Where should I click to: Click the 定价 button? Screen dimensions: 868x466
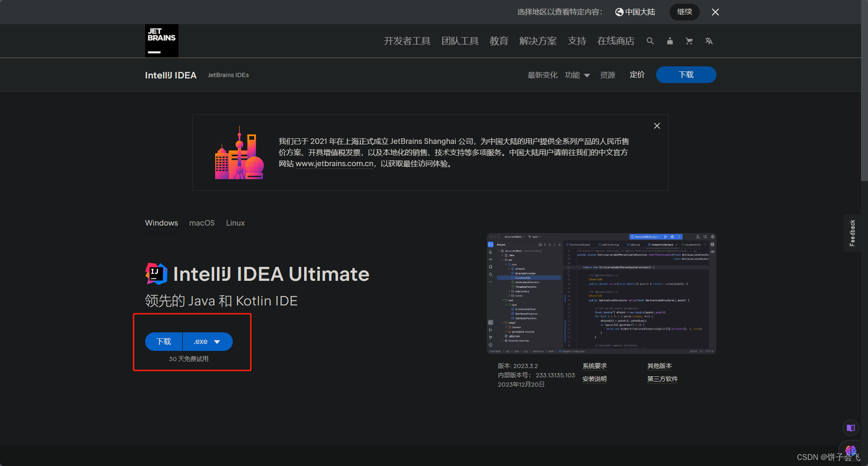point(637,75)
